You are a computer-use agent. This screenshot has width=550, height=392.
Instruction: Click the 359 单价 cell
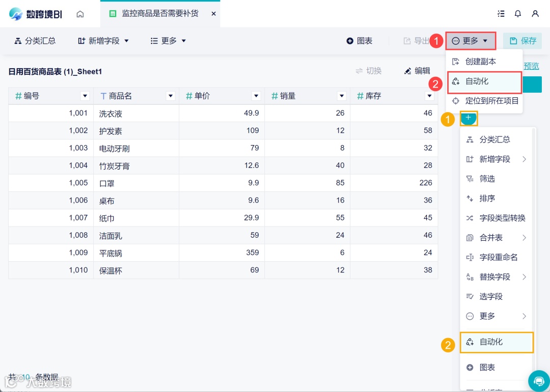pos(222,253)
